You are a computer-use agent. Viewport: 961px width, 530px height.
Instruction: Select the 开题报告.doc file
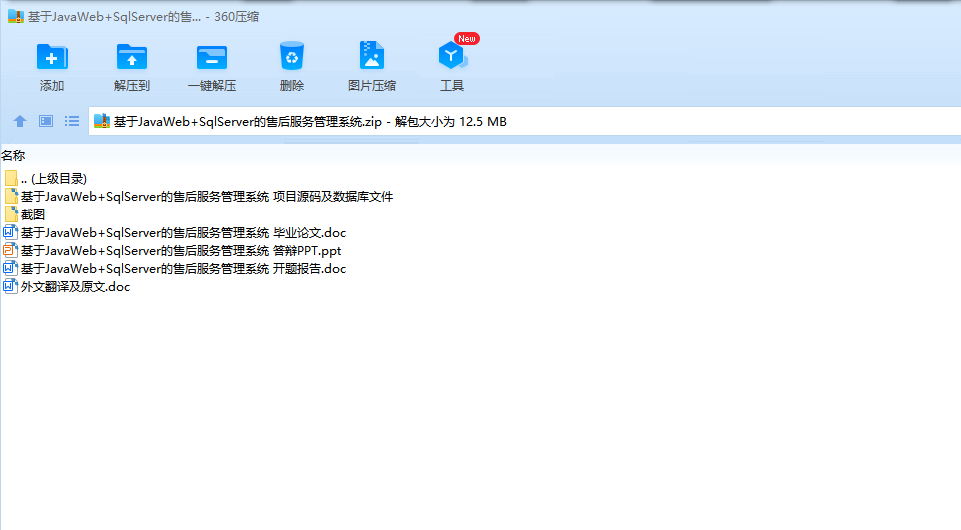coord(175,268)
